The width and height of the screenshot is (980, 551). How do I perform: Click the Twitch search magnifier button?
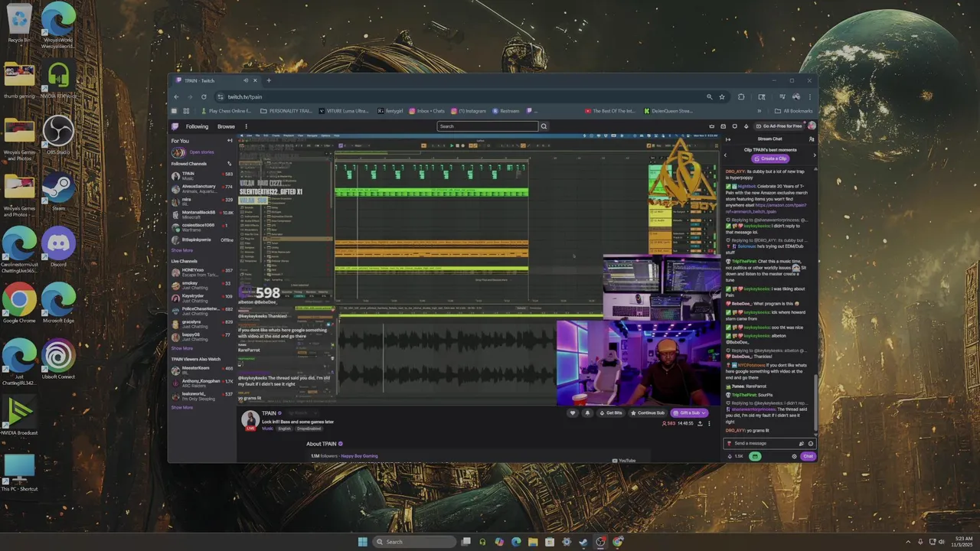point(544,126)
